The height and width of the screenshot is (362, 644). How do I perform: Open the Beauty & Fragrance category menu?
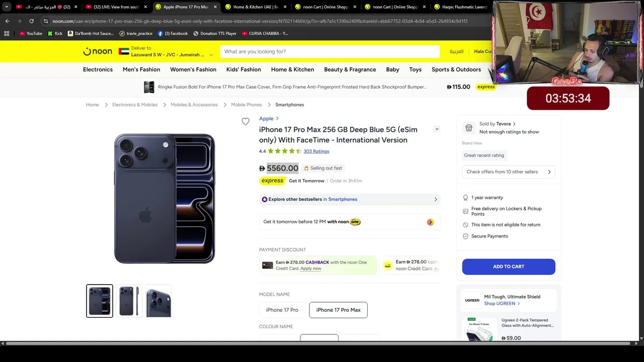pyautogui.click(x=350, y=69)
